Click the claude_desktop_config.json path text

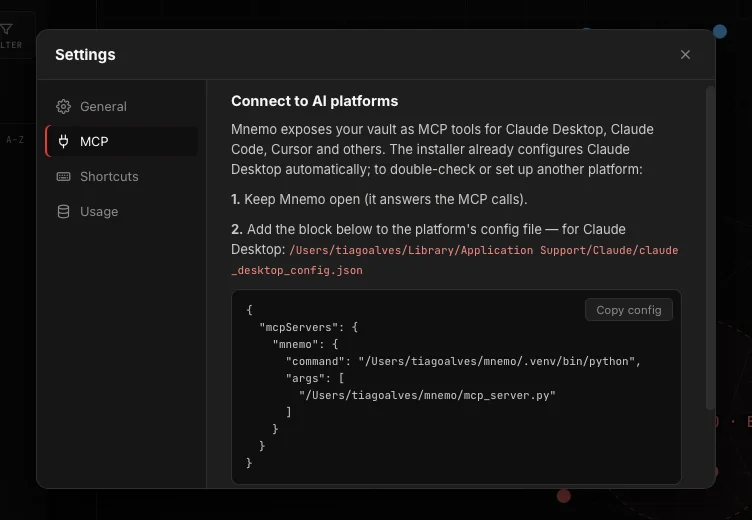pos(455,260)
